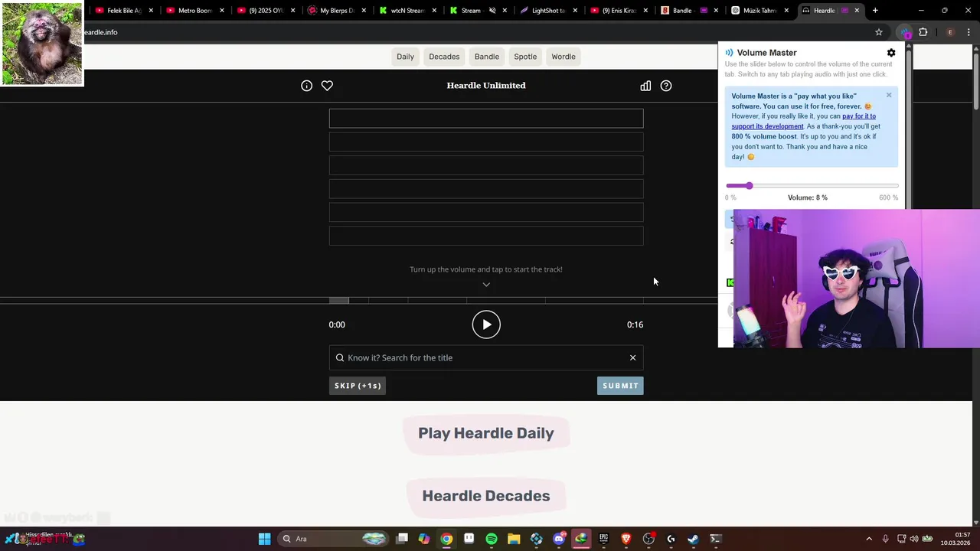
Task: Follow the pay for it to support link
Action: point(804,121)
